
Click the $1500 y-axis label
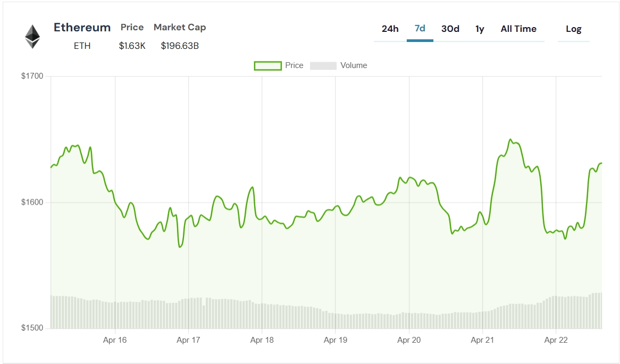[x=32, y=328]
